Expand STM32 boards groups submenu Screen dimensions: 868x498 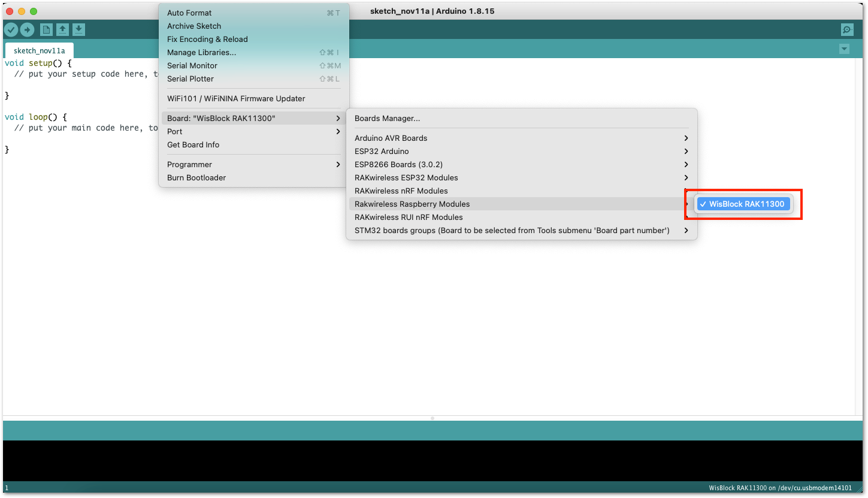point(522,231)
